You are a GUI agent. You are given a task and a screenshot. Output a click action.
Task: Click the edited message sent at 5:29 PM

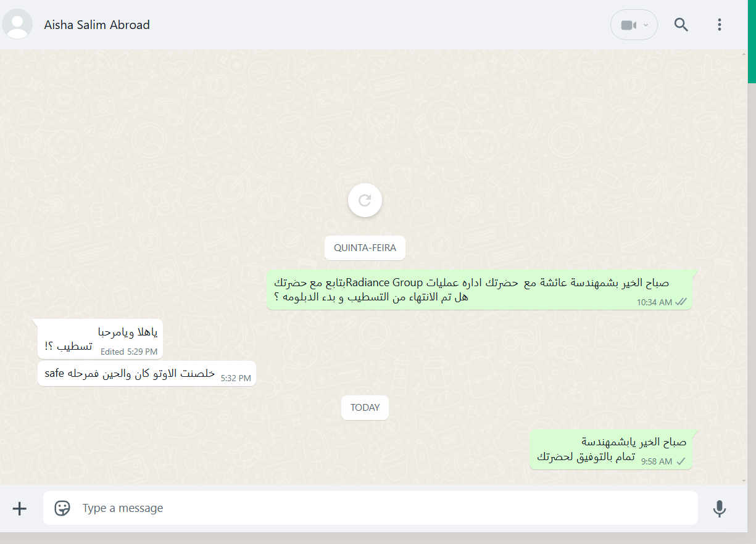tap(100, 339)
